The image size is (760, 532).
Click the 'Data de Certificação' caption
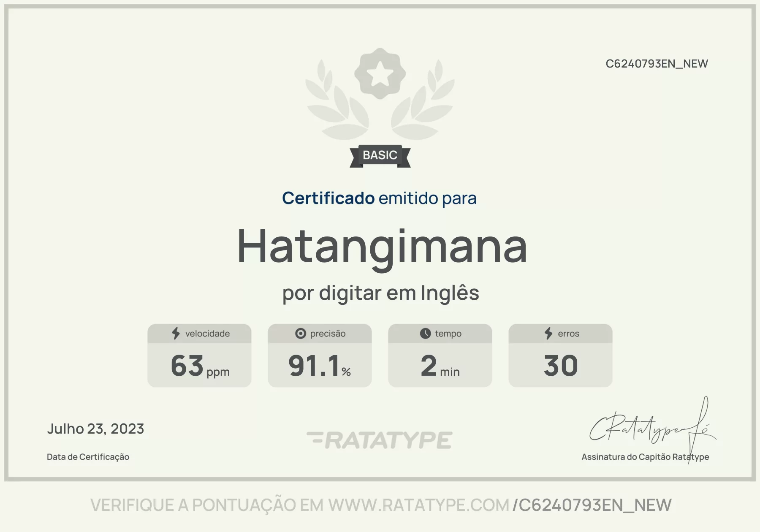tap(88, 457)
